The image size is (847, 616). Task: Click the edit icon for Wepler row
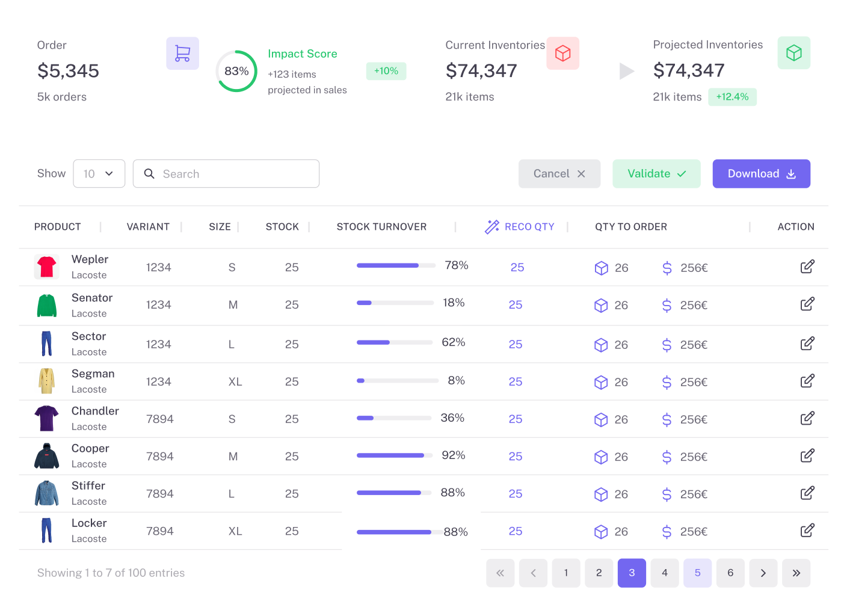point(807,266)
